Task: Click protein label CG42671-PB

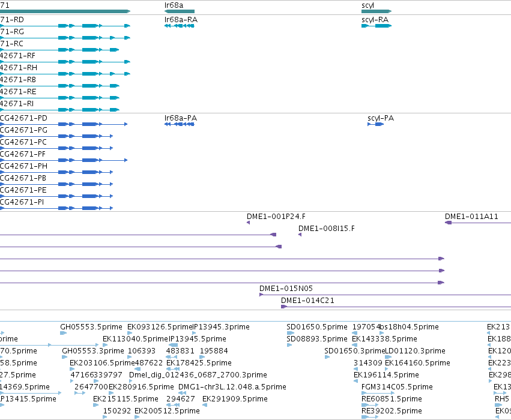Action: [23, 178]
